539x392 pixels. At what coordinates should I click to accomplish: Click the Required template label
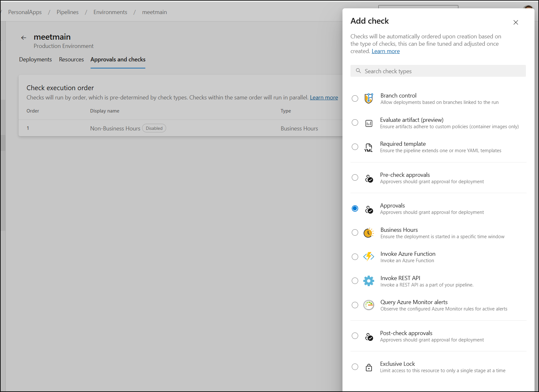[x=403, y=144]
